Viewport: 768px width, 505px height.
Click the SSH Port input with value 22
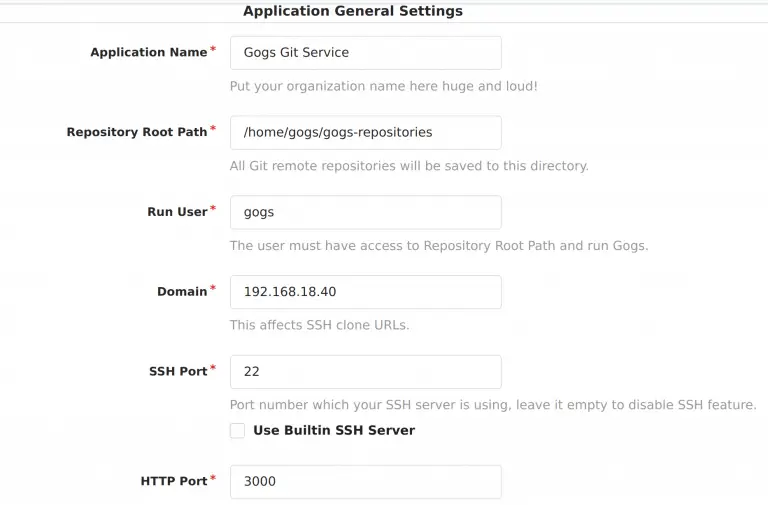coord(365,371)
